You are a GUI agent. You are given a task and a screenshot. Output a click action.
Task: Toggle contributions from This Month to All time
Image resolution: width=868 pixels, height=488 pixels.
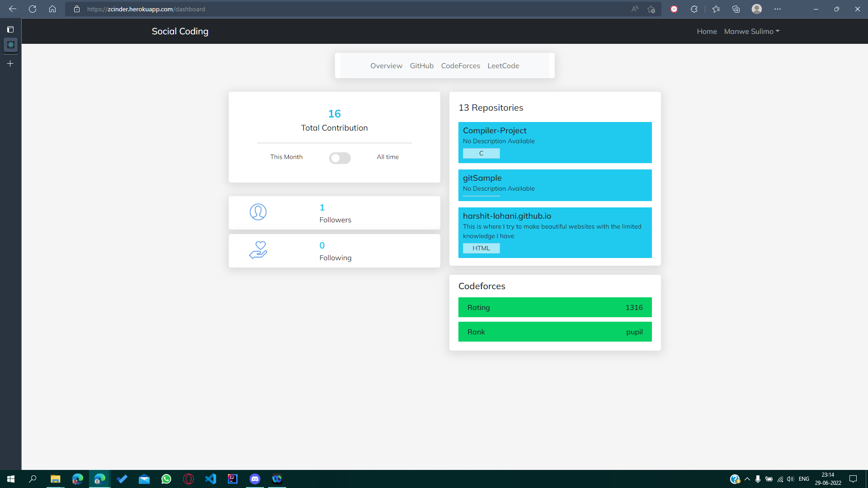point(340,158)
